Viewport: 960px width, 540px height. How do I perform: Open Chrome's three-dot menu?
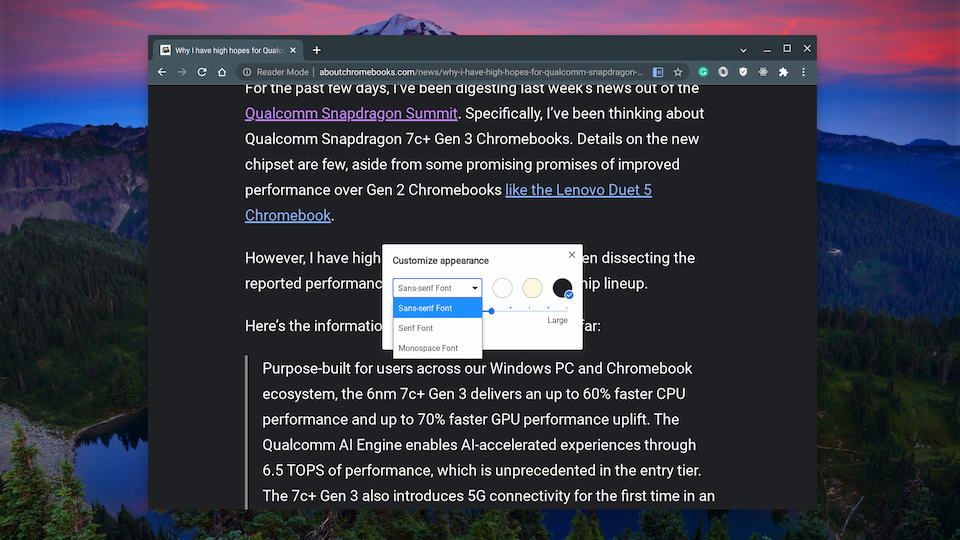[804, 72]
